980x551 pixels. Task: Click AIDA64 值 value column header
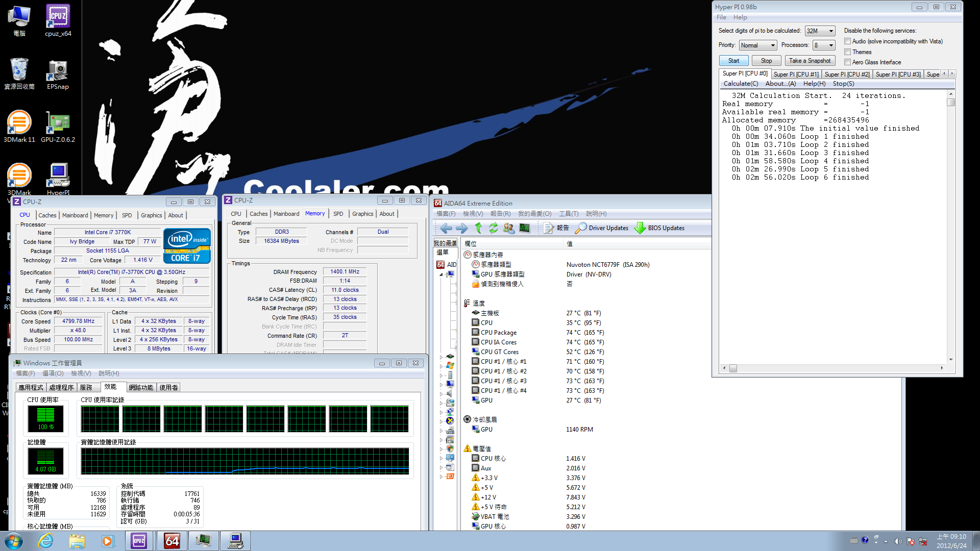pos(637,244)
